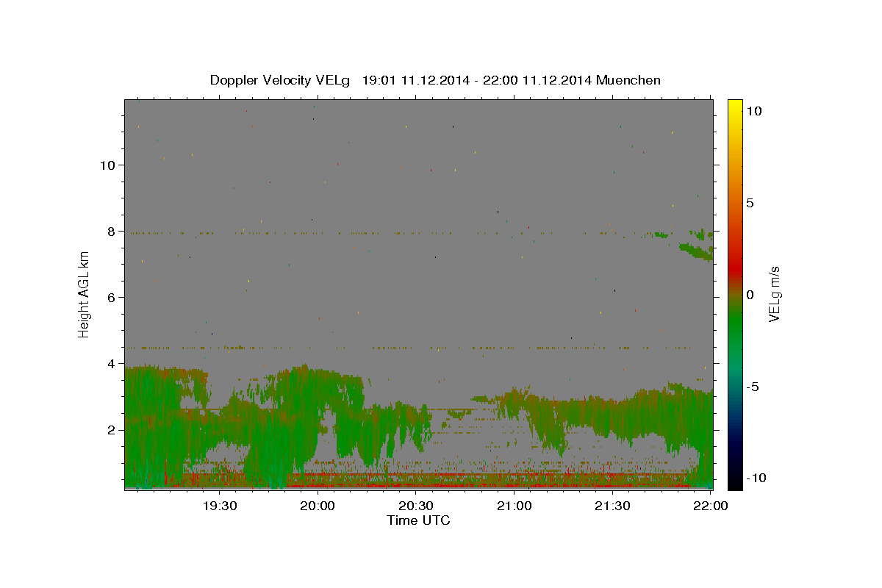Click the colorbar label '10' at the top
The width and height of the screenshot is (882, 588).
[x=753, y=111]
